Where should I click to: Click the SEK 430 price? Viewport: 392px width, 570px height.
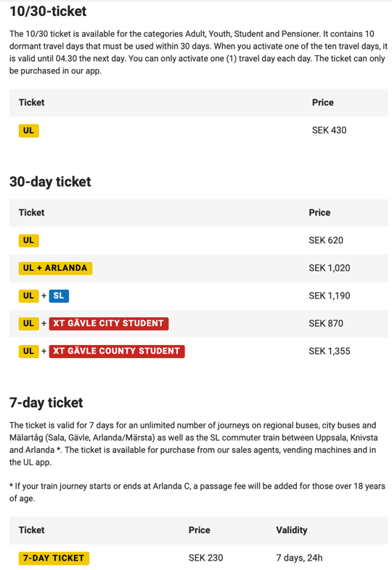[x=329, y=130]
